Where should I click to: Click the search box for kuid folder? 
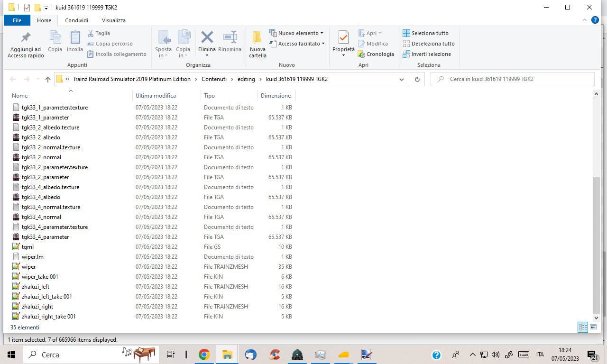512,79
